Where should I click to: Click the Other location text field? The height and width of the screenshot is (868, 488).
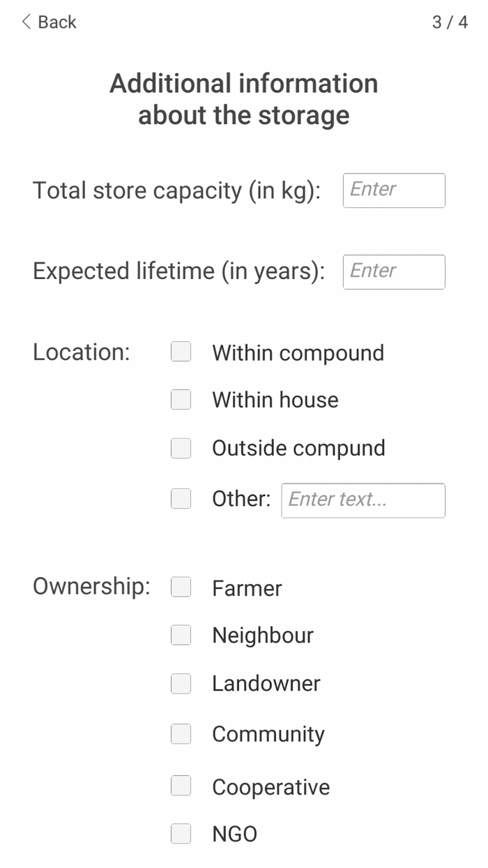tap(363, 500)
